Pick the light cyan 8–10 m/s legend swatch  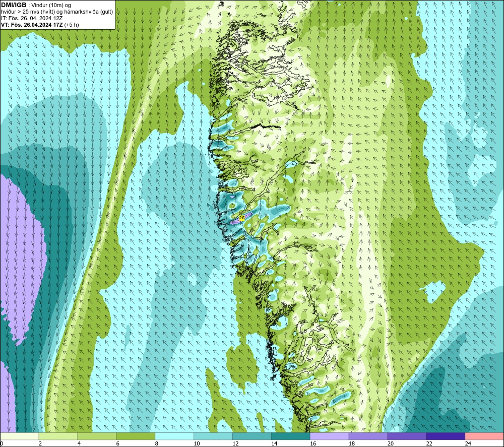174,436
